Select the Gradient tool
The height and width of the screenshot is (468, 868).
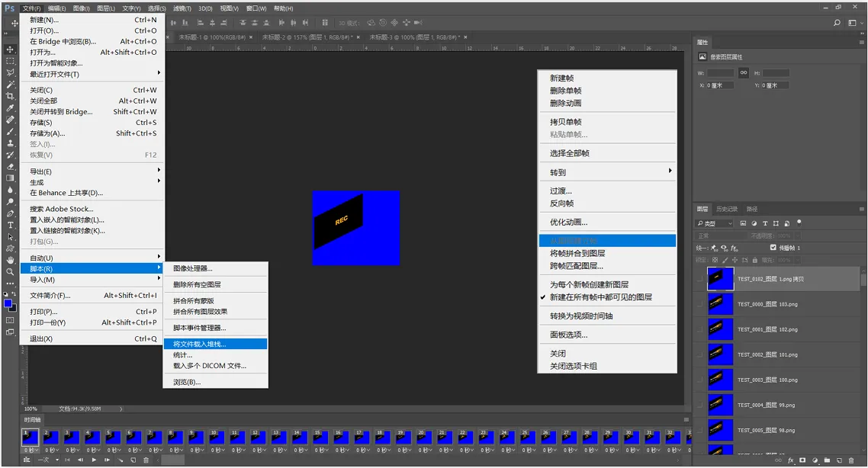coord(10,178)
